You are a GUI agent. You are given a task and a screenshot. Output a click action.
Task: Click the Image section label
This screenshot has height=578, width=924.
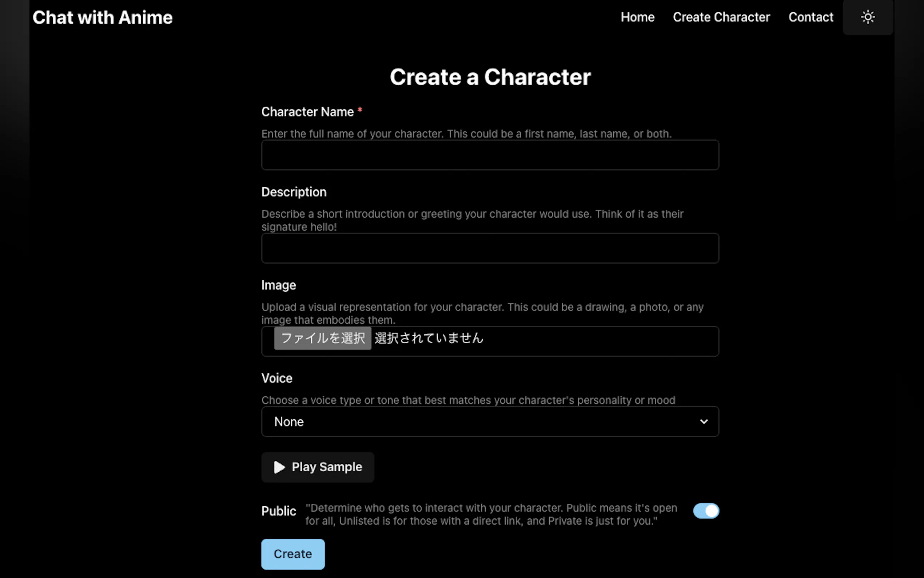pyautogui.click(x=278, y=285)
